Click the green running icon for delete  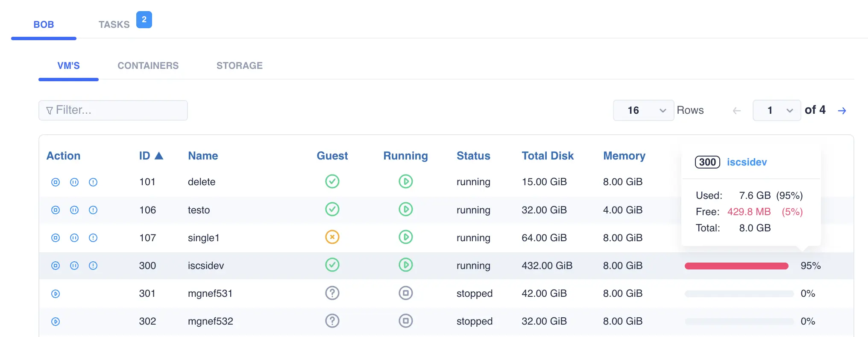tap(406, 181)
